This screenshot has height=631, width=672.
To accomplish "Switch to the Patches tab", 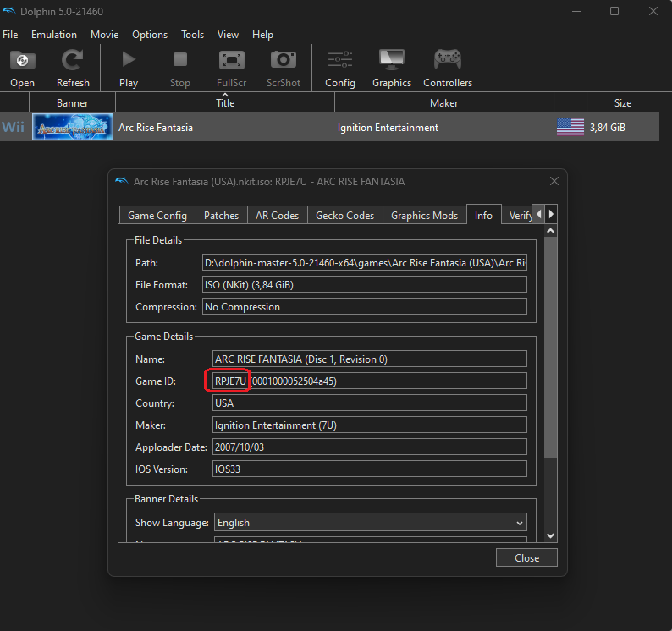I will [221, 216].
